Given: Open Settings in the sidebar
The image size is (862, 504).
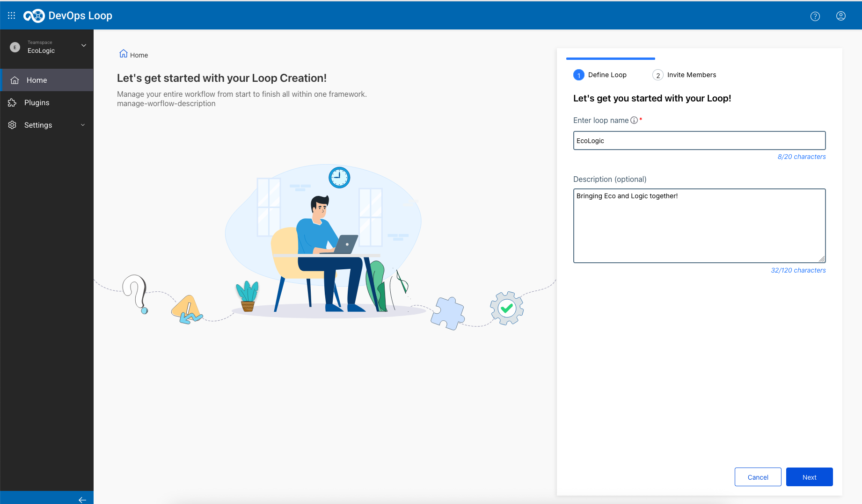Looking at the screenshot, I should (47, 125).
